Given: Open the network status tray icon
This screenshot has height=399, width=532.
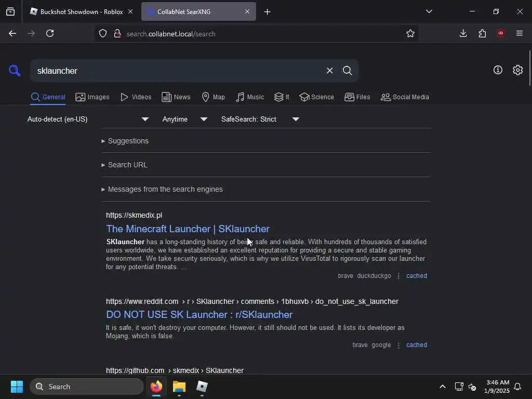Looking at the screenshot, I should click(459, 387).
